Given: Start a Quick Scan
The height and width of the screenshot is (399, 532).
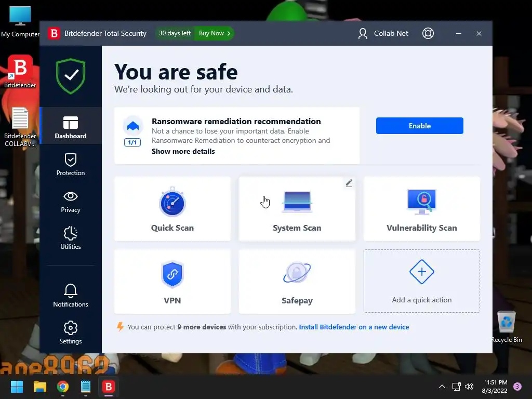Looking at the screenshot, I should click(x=172, y=209).
